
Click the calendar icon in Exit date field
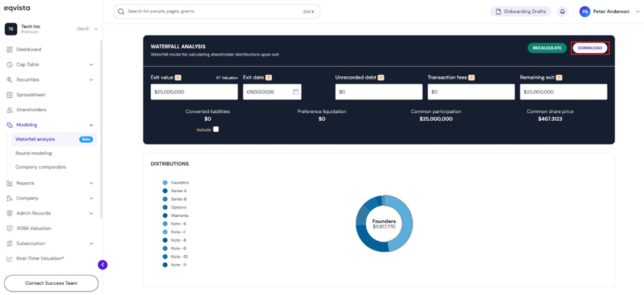point(295,92)
